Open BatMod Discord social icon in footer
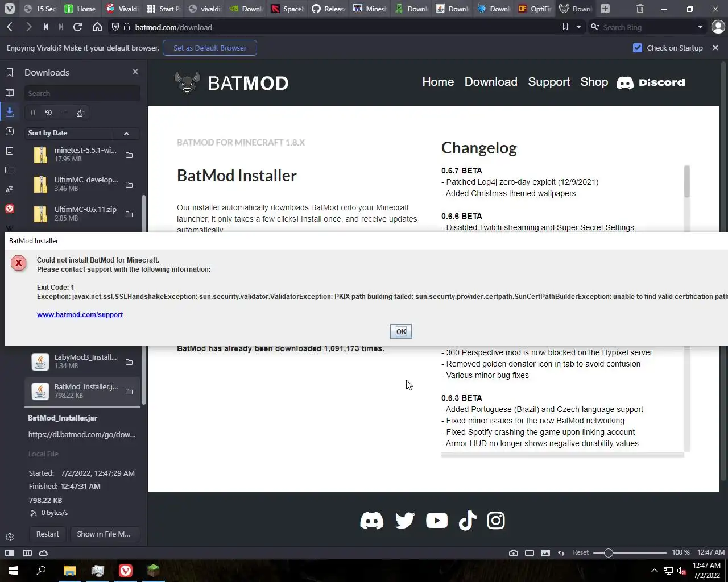This screenshot has width=728, height=582. pos(372,521)
